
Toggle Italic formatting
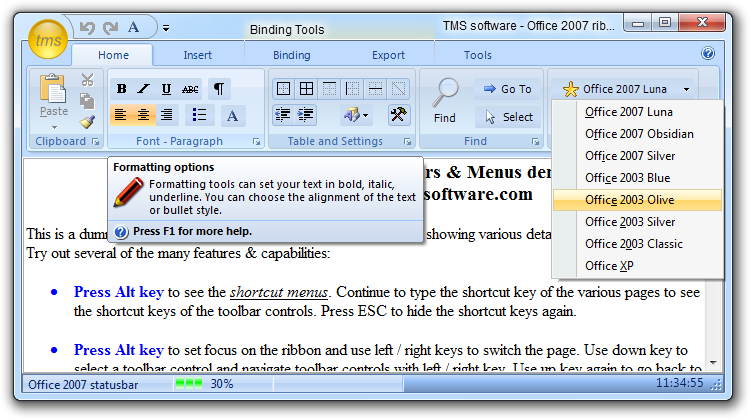coord(143,89)
